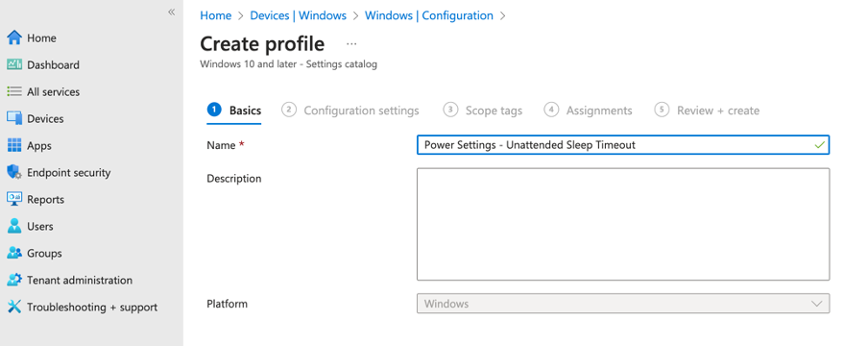This screenshot has height=346, width=868.
Task: Select the Configuration settings step tab
Action: [x=350, y=111]
